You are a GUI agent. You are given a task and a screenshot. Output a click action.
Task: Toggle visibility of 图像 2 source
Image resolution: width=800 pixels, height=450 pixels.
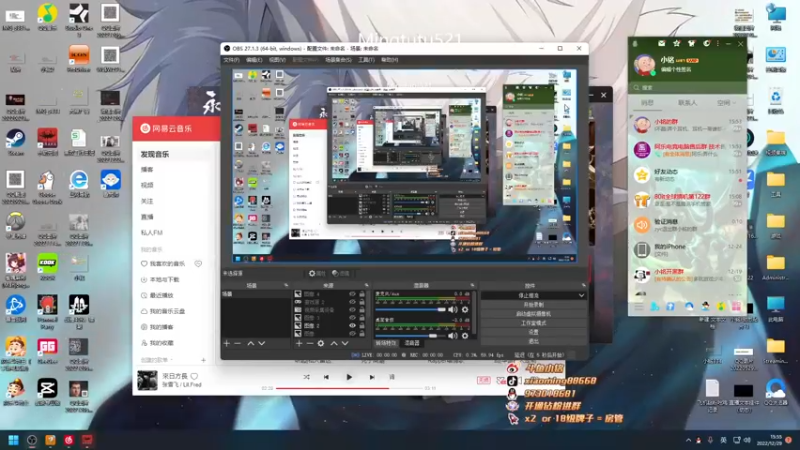352,326
